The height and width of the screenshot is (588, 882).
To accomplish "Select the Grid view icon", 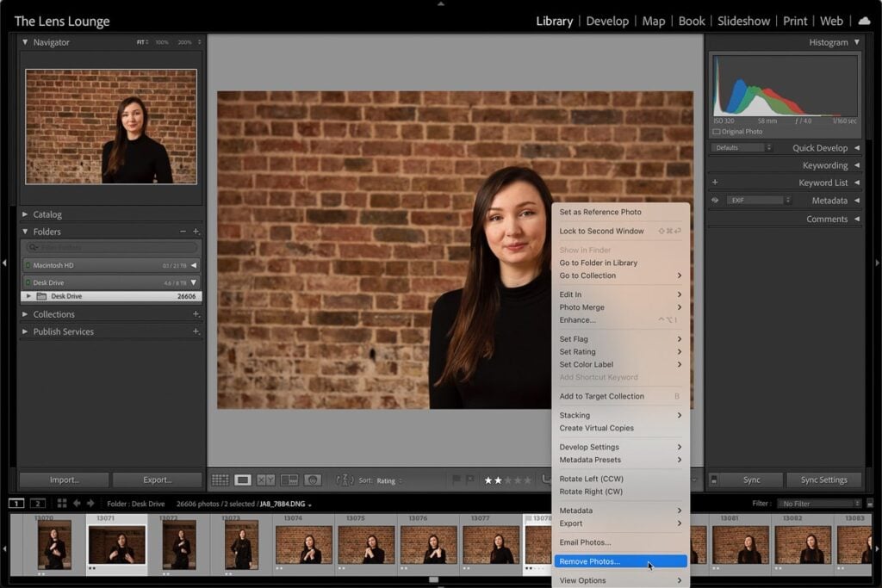I will (220, 480).
